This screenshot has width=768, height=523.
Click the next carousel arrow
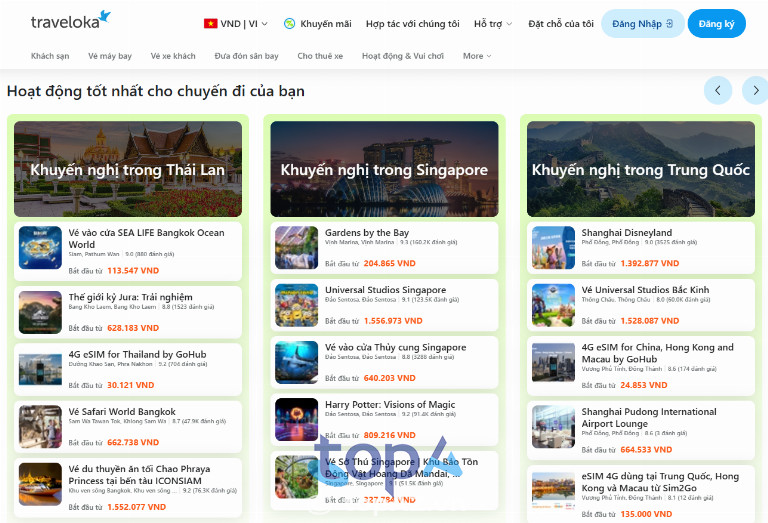[755, 90]
